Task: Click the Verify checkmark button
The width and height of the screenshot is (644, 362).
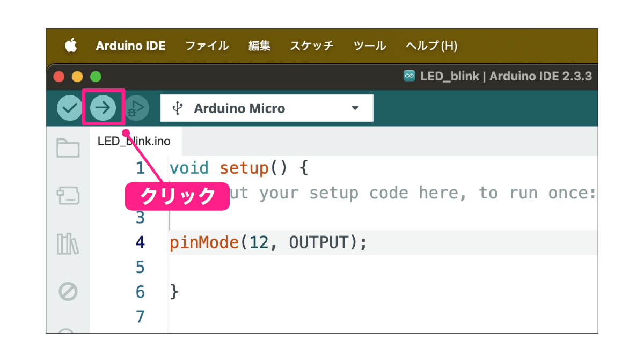Action: click(x=69, y=108)
